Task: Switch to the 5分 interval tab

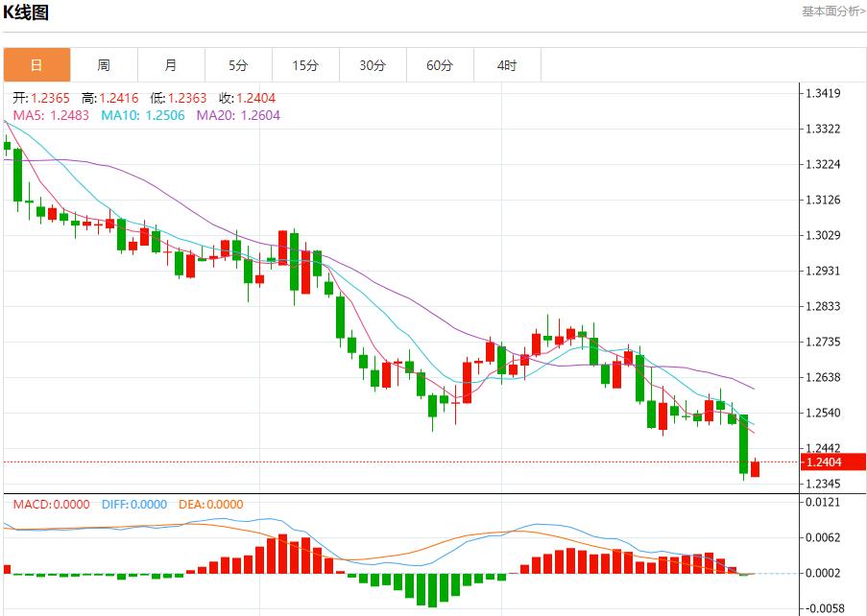Action: tap(238, 65)
